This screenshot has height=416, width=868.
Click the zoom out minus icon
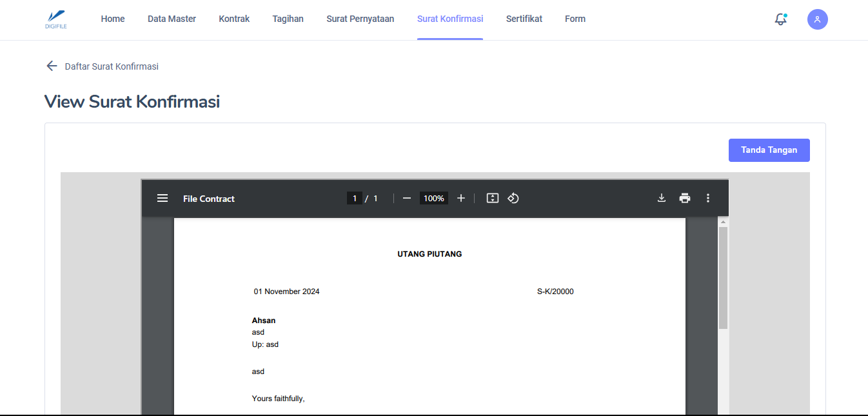407,199
